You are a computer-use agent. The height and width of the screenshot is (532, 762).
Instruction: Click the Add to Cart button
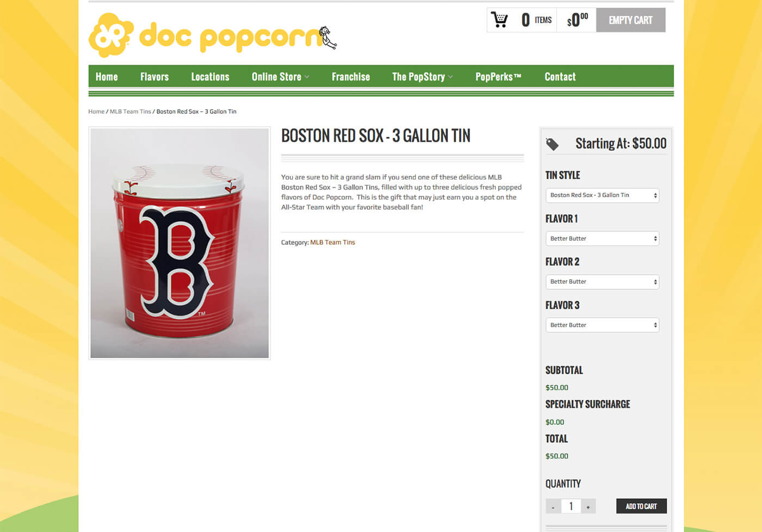click(641, 506)
